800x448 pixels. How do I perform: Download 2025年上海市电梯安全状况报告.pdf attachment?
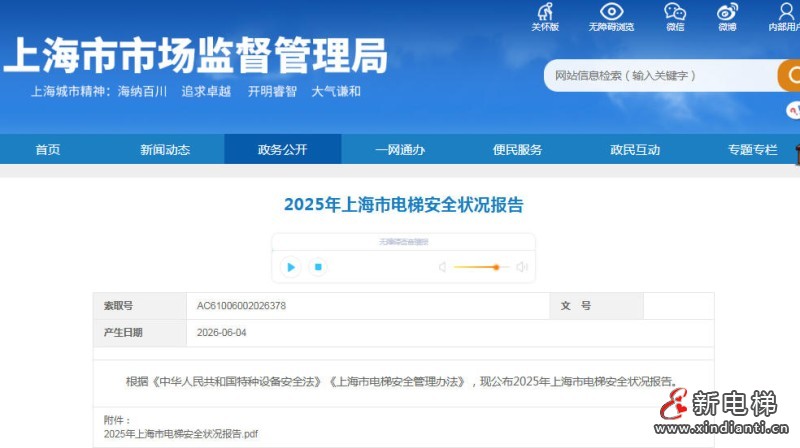(x=181, y=434)
